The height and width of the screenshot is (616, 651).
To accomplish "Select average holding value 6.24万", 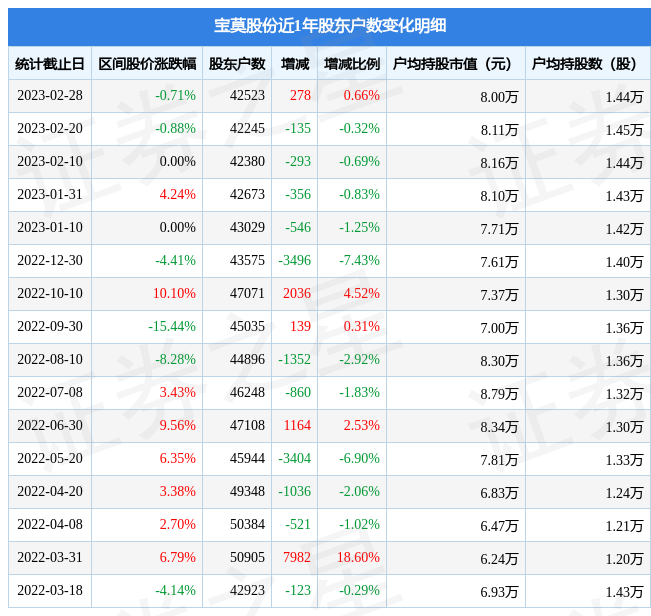I will [x=499, y=559].
